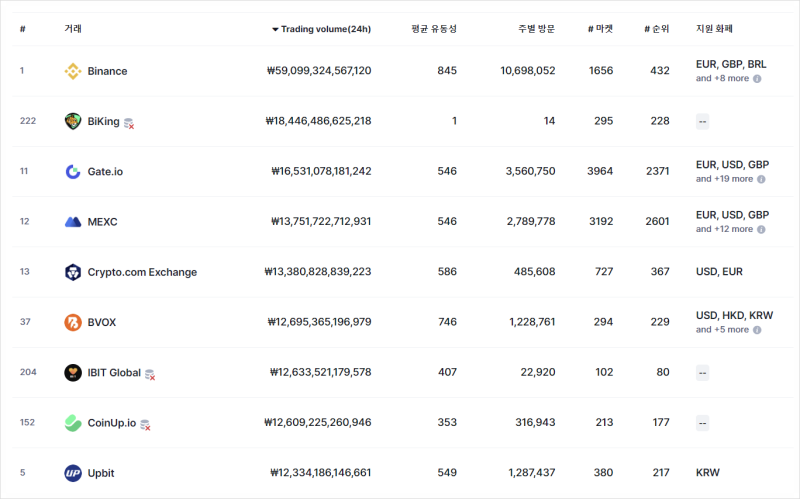Open the BVOX exchange link

click(102, 322)
